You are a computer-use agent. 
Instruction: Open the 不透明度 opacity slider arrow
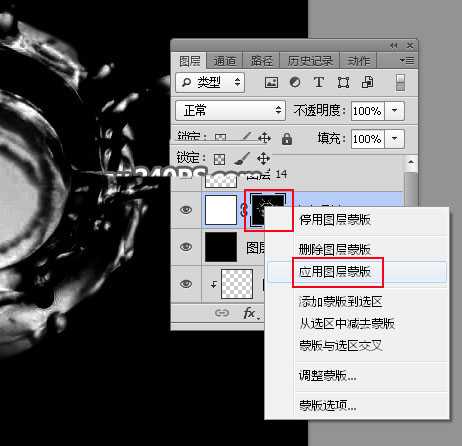coord(395,111)
